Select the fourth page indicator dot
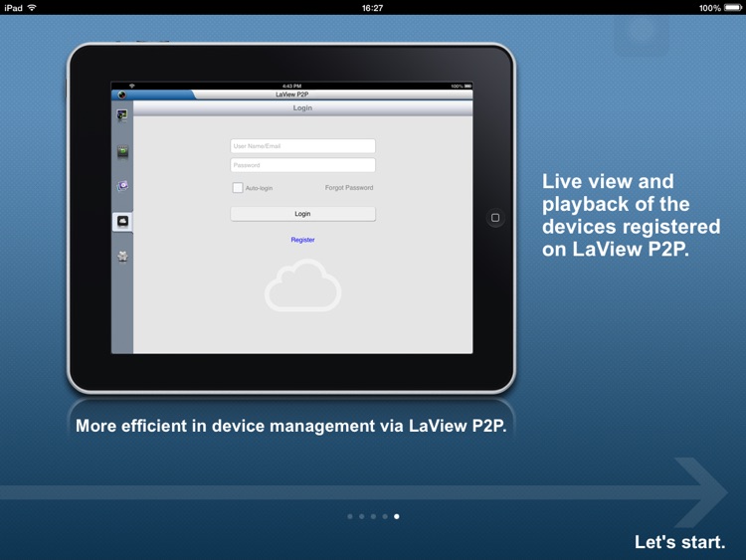 (x=385, y=516)
